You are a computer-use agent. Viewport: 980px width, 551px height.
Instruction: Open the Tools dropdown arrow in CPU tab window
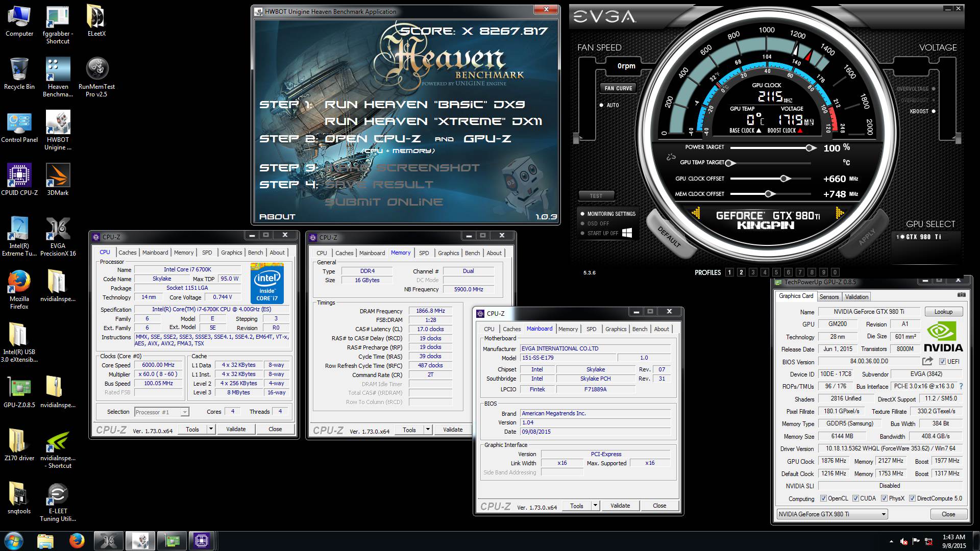click(x=210, y=429)
